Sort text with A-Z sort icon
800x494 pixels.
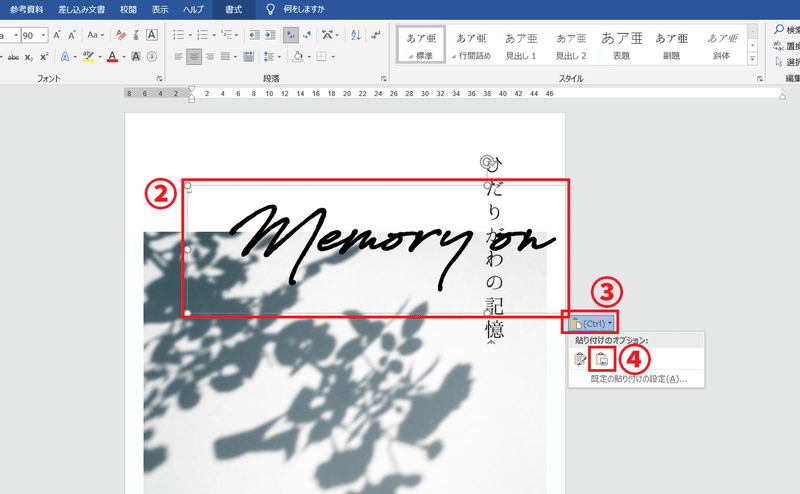356,35
